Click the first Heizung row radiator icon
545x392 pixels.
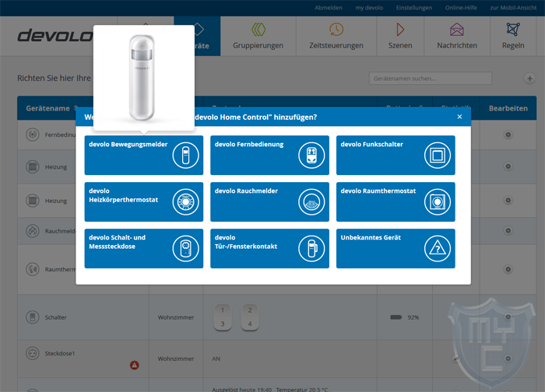33,166
